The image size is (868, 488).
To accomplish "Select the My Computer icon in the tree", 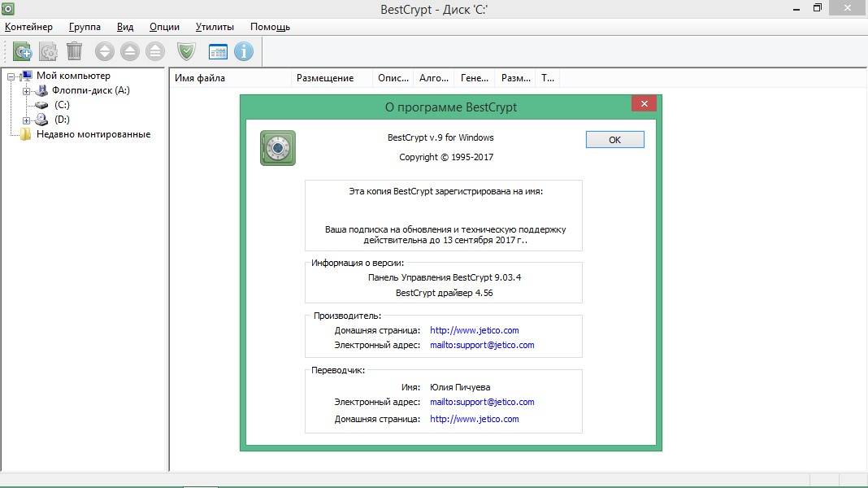I will pos(26,76).
